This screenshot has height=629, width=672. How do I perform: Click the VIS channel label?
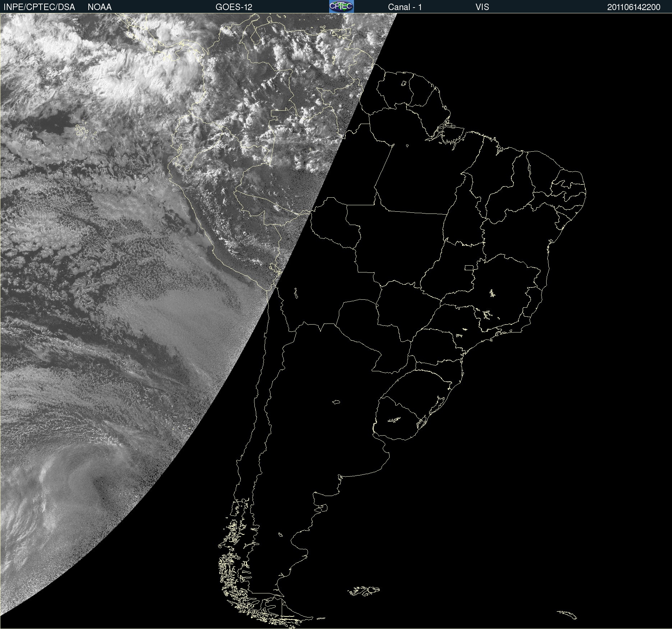coord(482,7)
